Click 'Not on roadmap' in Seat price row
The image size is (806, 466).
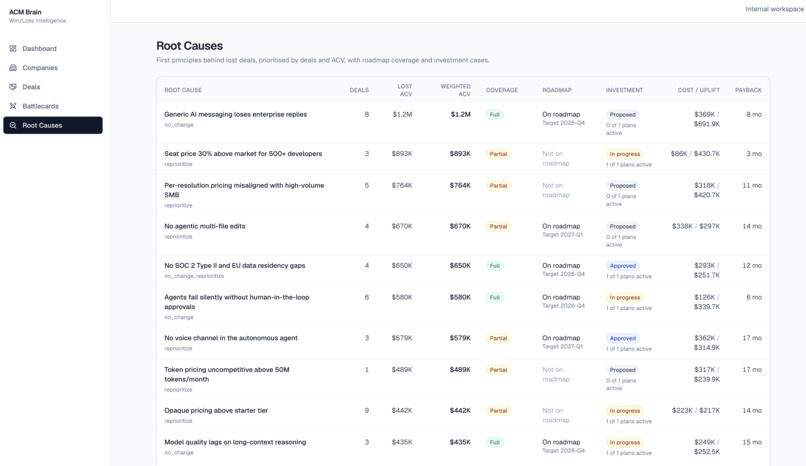tap(556, 159)
